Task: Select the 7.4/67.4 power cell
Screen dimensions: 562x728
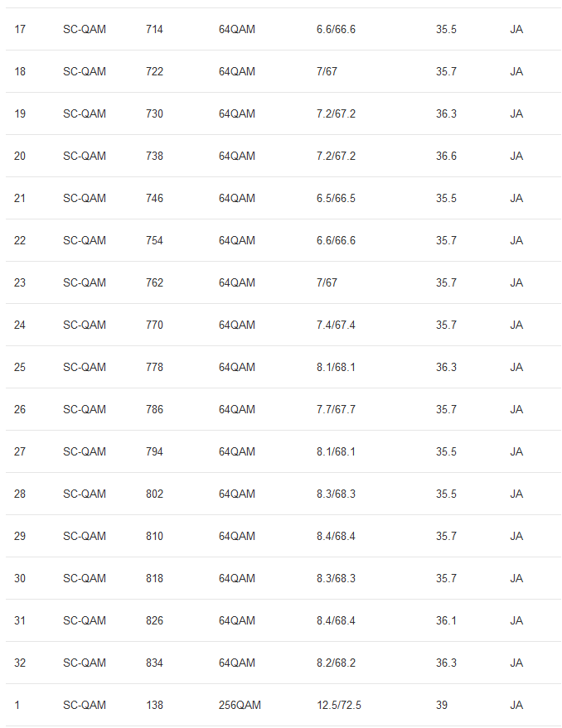Action: pyautogui.click(x=336, y=325)
